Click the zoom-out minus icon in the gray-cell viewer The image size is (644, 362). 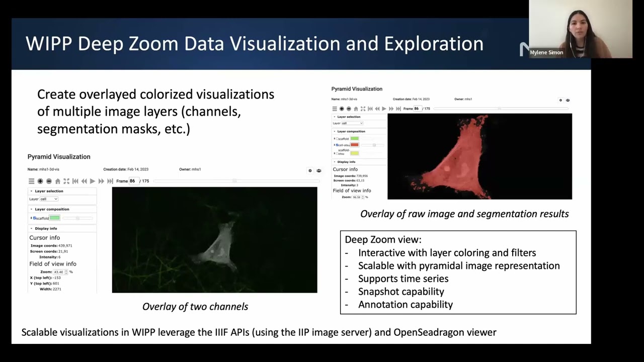tap(49, 181)
